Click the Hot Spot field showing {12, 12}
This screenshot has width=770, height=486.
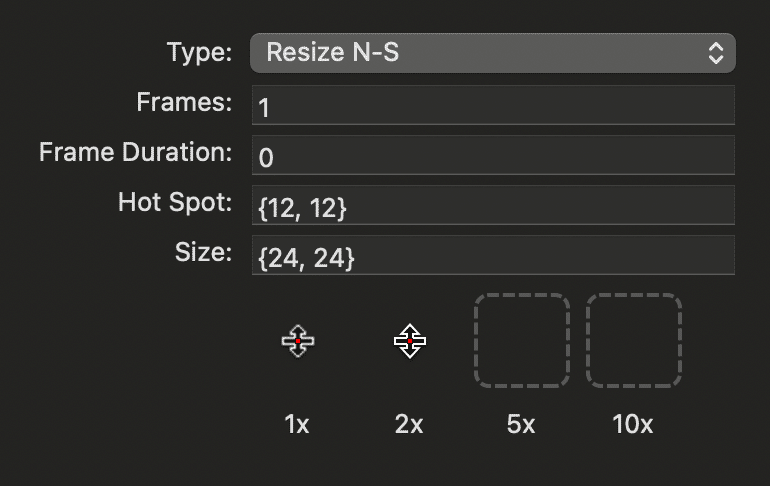493,205
